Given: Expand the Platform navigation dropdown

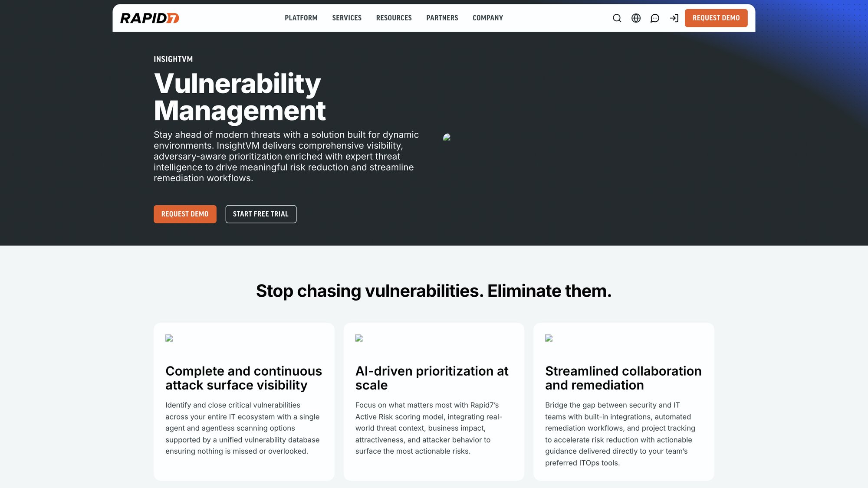Looking at the screenshot, I should tap(301, 18).
